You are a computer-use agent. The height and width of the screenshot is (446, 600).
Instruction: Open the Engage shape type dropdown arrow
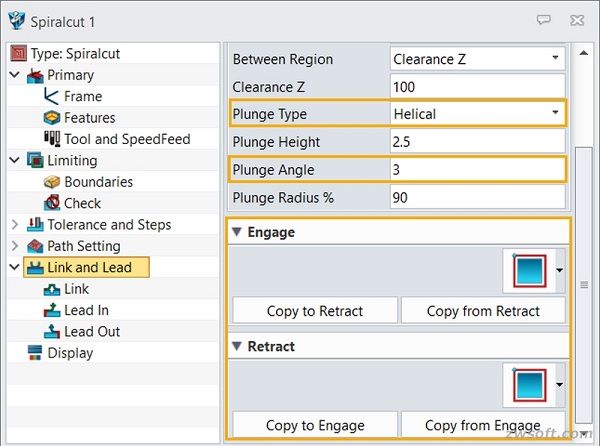559,270
